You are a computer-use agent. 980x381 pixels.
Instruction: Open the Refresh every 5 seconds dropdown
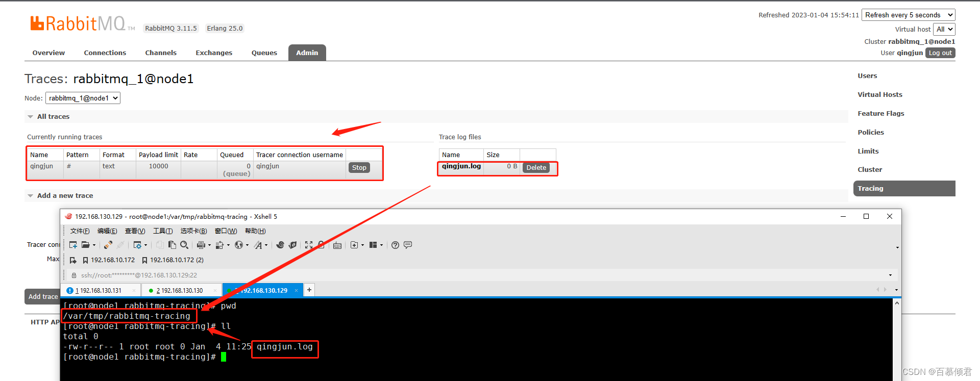[908, 15]
